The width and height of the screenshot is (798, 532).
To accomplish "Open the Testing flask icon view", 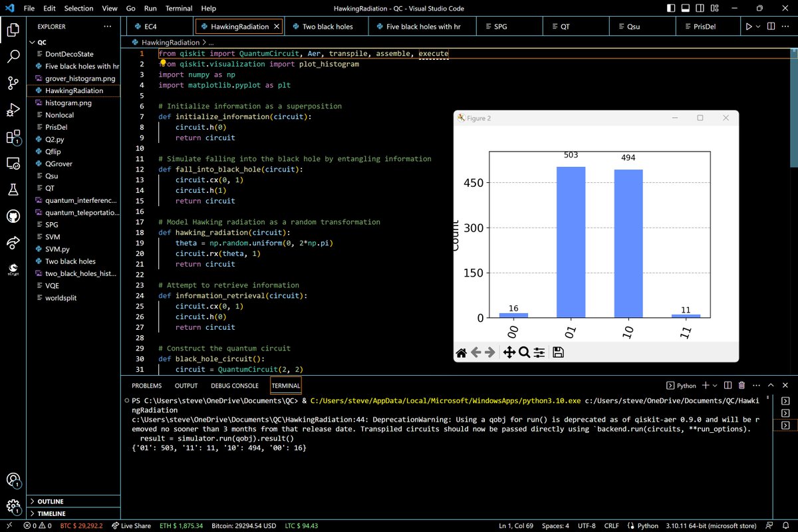I will (13, 190).
